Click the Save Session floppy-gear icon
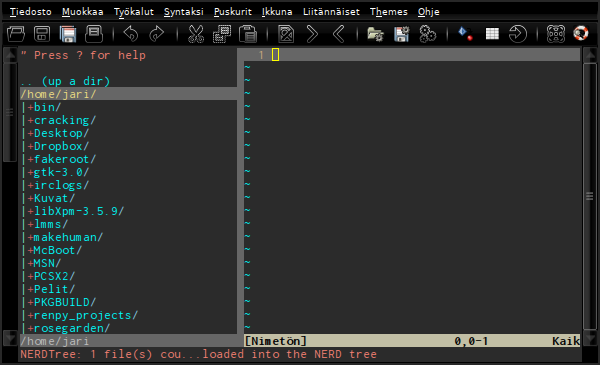Screen dimensions: 600x365 (402, 34)
